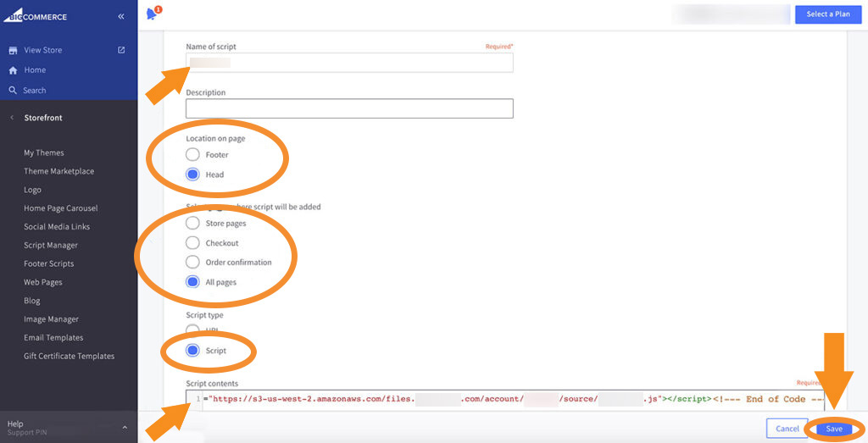
Task: Click the BigCommerce logo
Action: coord(36,15)
